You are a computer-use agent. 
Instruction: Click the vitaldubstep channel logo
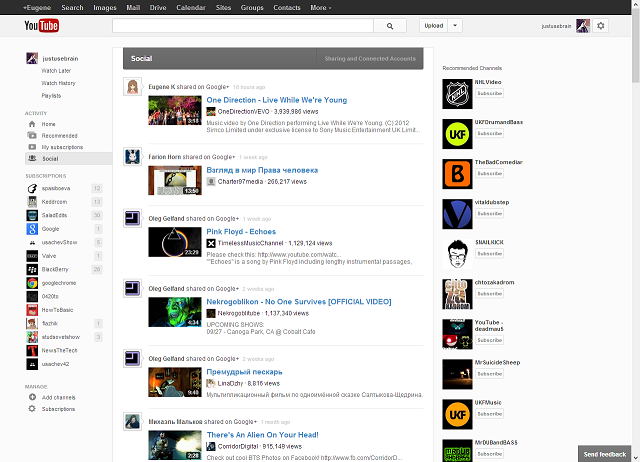tap(457, 214)
